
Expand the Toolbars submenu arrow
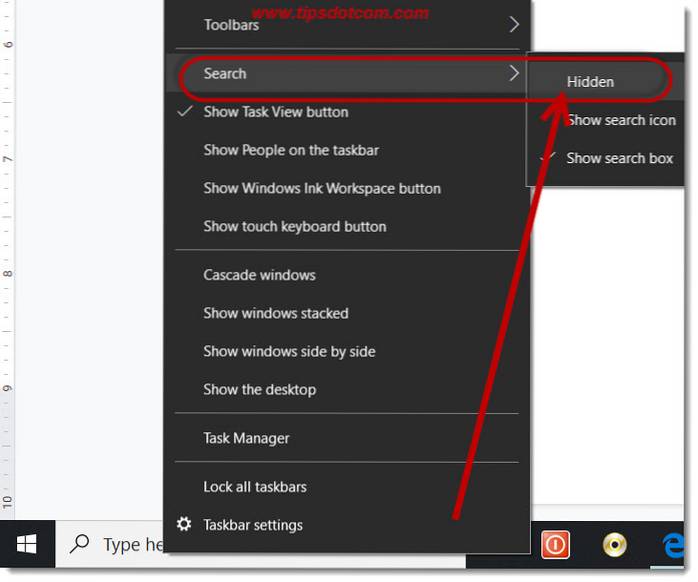514,24
